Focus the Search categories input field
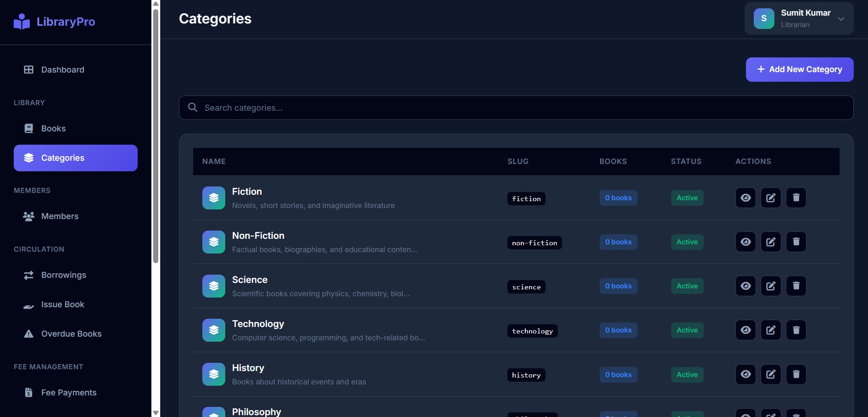Viewport: 868px width, 417px height. point(523,108)
